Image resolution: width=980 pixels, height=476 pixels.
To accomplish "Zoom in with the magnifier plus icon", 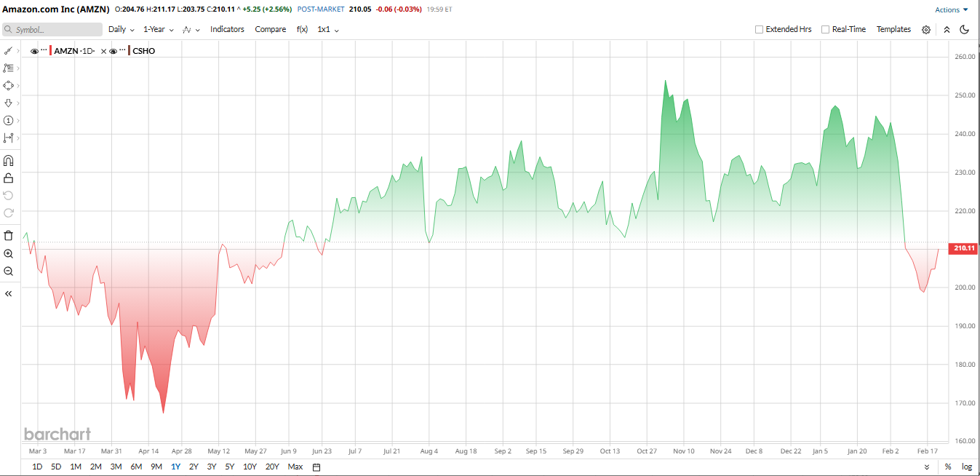I will pyautogui.click(x=9, y=254).
